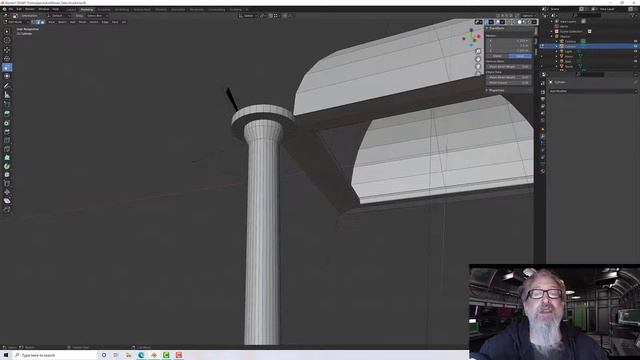
Task: Click the zoom magnifier icon in viewport
Action: pos(478,51)
